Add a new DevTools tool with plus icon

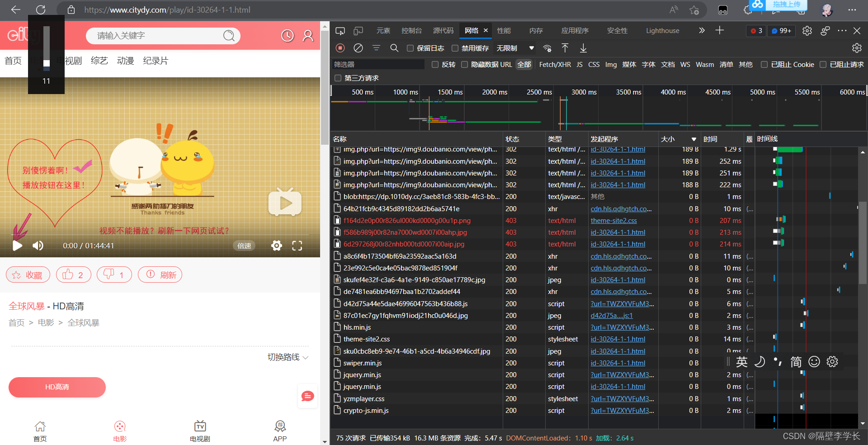click(720, 30)
